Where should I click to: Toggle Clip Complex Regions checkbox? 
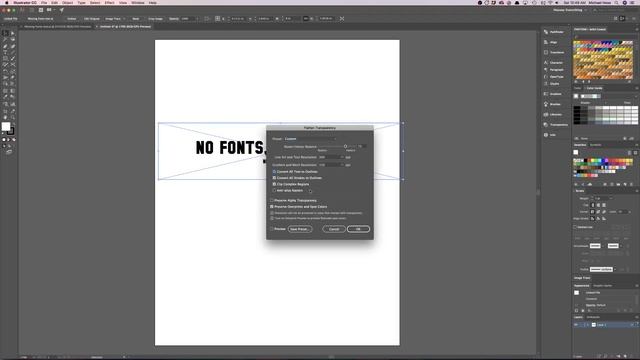tap(274, 184)
